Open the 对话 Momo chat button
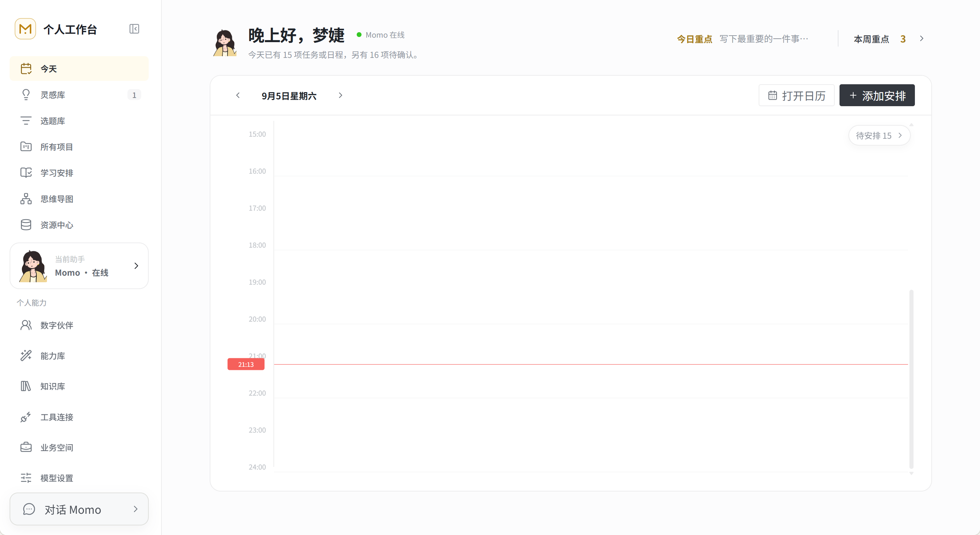This screenshot has width=980, height=535. click(79, 509)
